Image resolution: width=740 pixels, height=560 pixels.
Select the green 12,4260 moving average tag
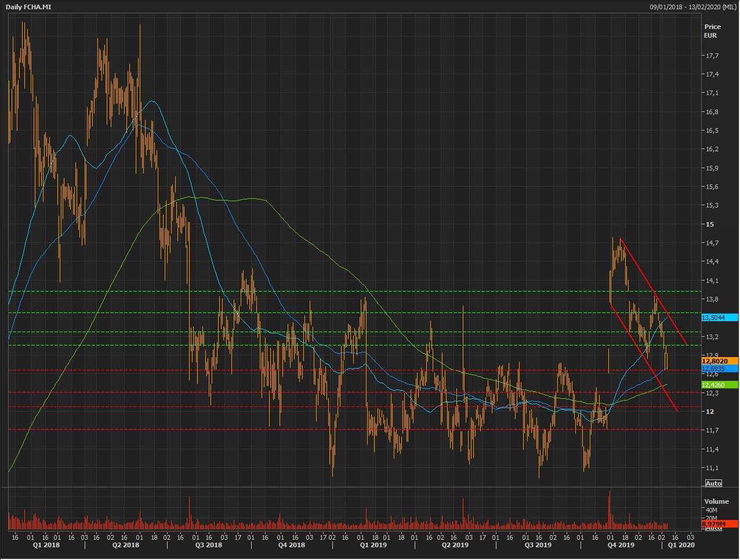[x=719, y=385]
